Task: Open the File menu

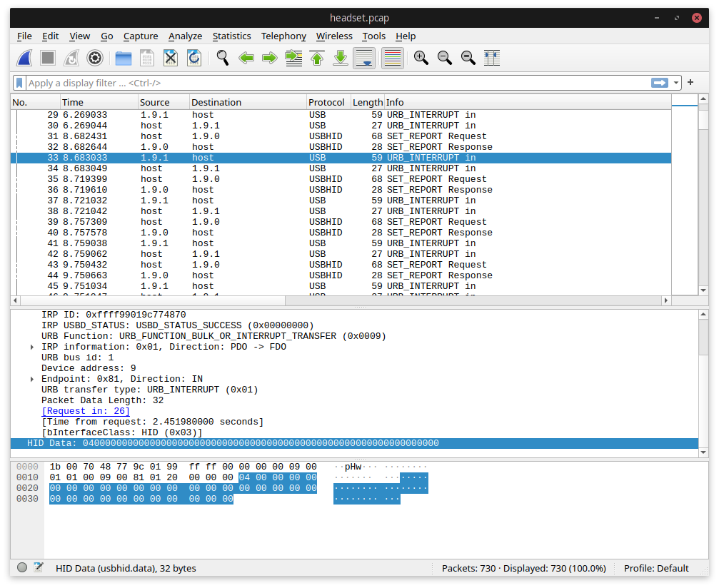Action: click(x=24, y=36)
